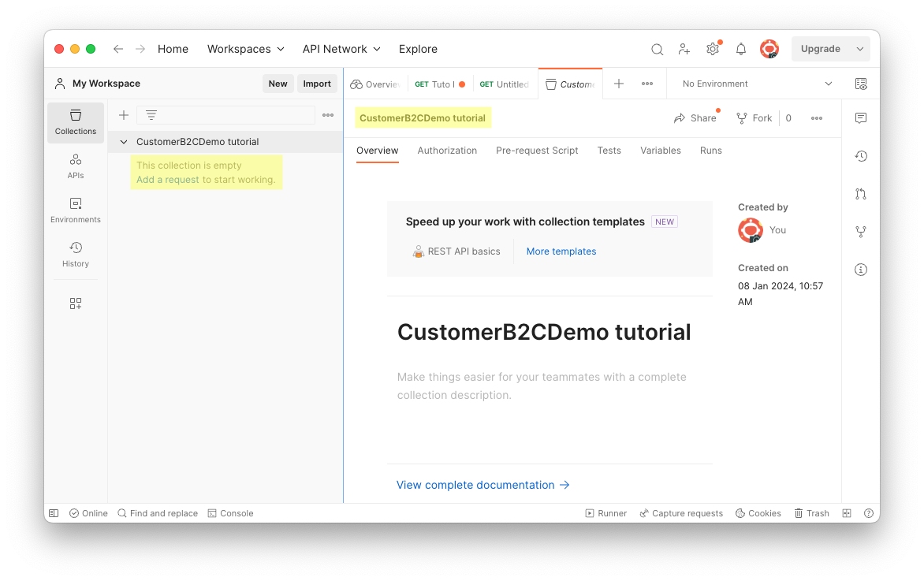Go forward with the right arrow
This screenshot has height=581, width=924.
(140, 49)
